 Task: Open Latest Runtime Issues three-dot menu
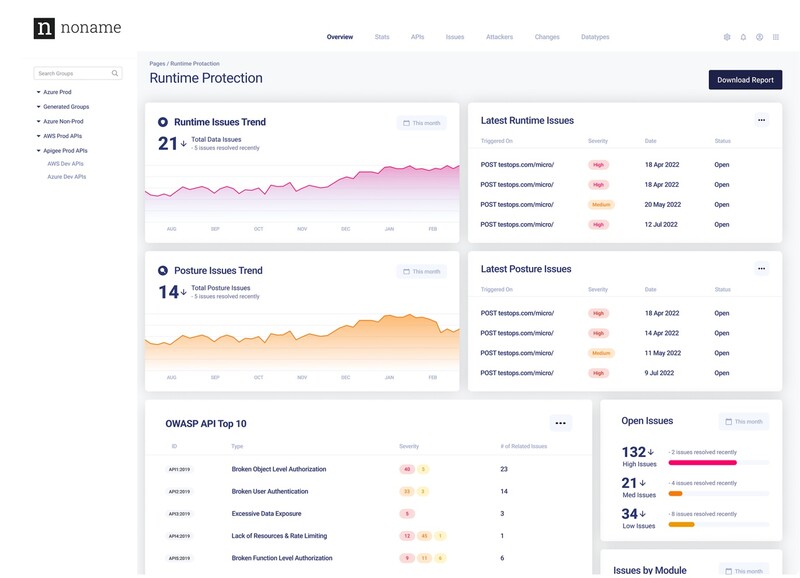coord(761,120)
